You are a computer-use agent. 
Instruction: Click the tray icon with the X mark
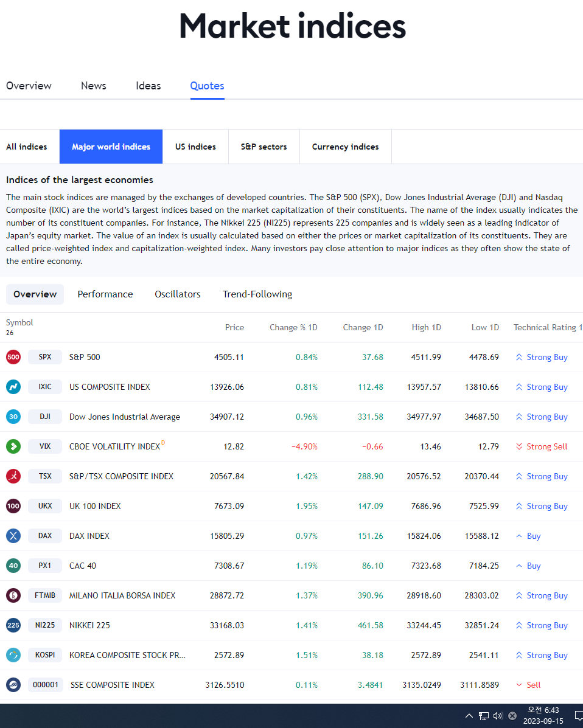coord(512,715)
